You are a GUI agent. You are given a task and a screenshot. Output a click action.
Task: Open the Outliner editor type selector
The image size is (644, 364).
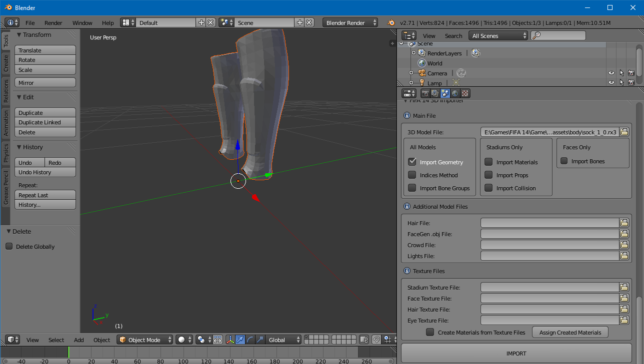tap(409, 35)
